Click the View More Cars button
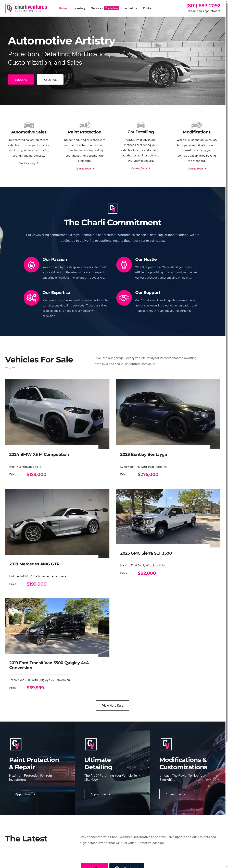 [x=113, y=705]
